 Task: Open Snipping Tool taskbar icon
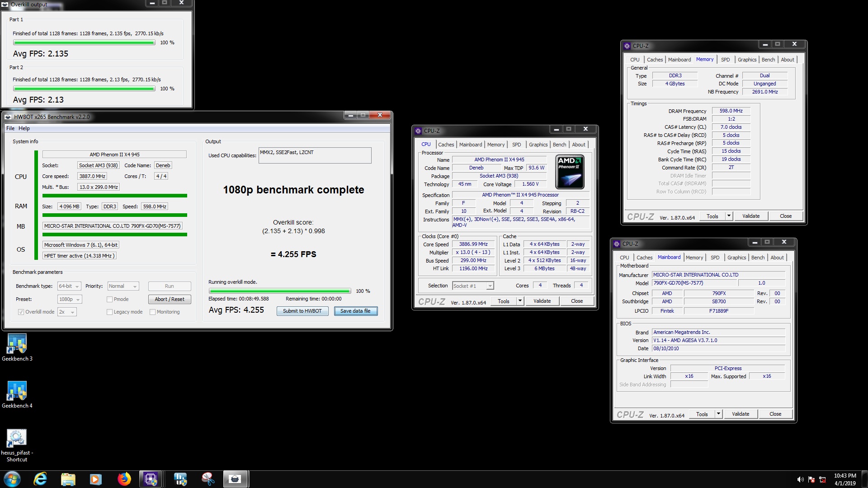(x=208, y=479)
